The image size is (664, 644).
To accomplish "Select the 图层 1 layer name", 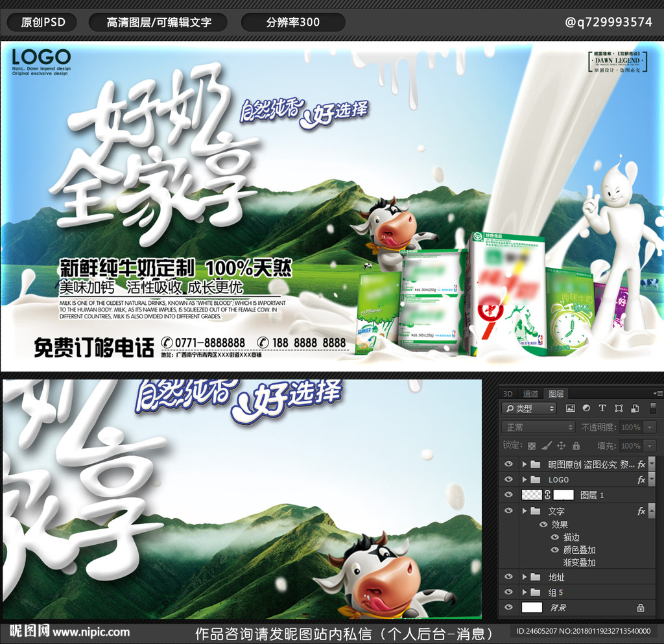I will [x=591, y=495].
